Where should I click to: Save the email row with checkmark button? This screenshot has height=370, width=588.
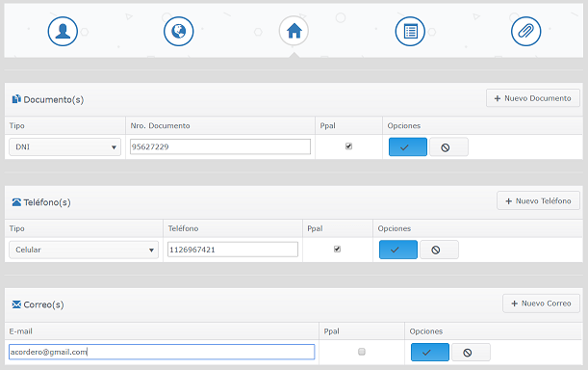pos(430,353)
